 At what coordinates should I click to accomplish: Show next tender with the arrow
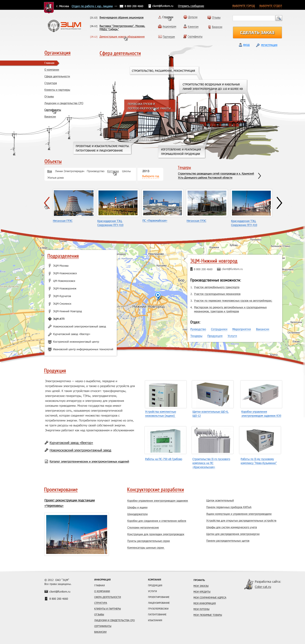pos(259,176)
